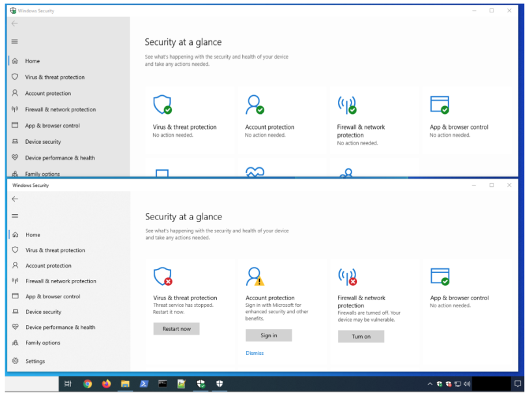532x394 pixels.
Task: Open Google Chrome from the taskbar
Action: point(87,384)
